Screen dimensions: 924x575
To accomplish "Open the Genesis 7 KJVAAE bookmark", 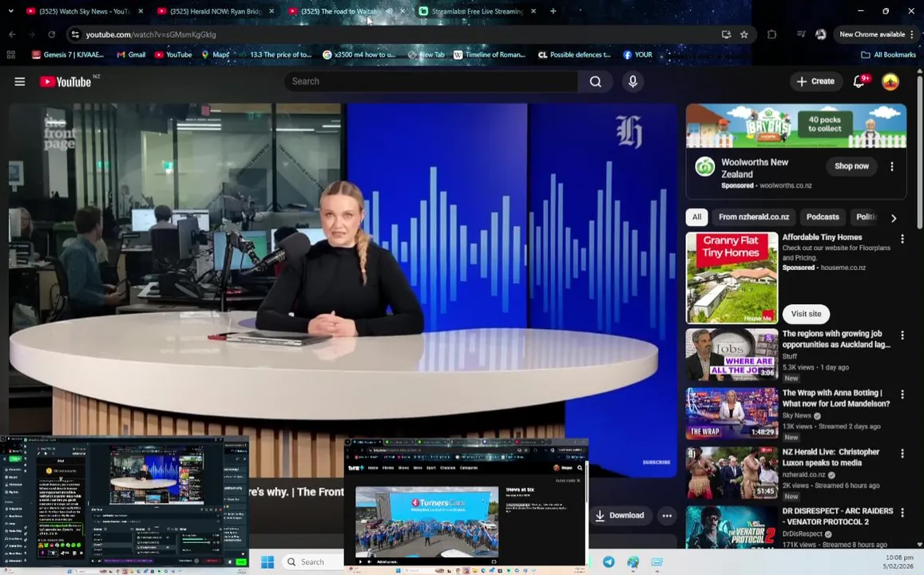I will [68, 55].
